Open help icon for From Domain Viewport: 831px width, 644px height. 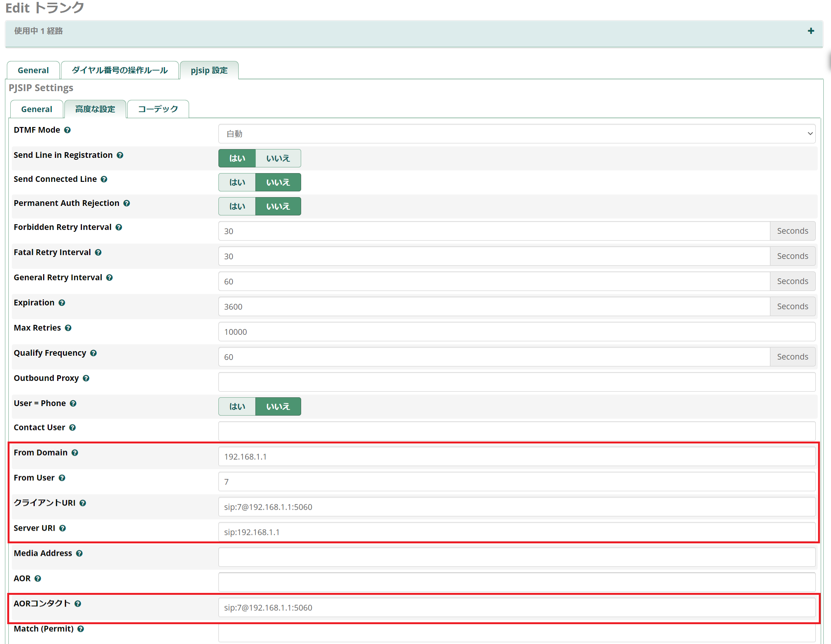[x=75, y=453]
